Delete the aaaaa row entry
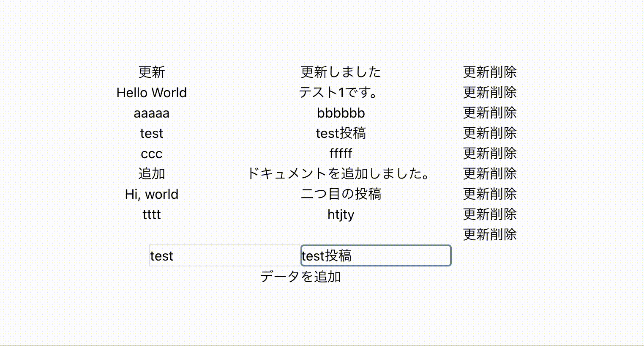 click(503, 113)
